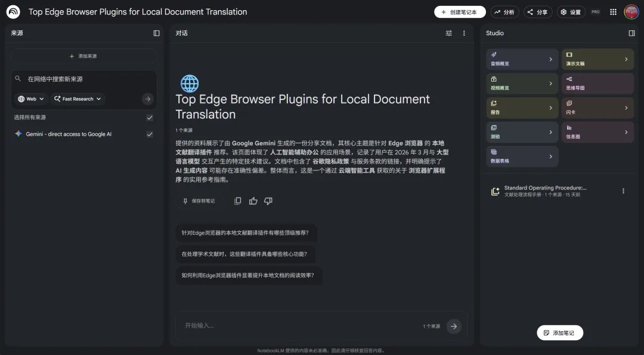
Task: Click 保存到笔记 save to note
Action: click(199, 201)
